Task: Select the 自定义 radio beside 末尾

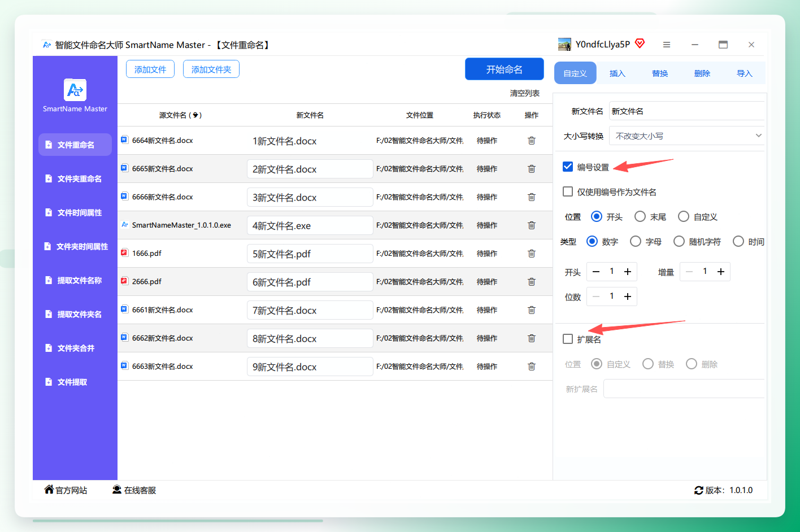Action: click(x=684, y=216)
